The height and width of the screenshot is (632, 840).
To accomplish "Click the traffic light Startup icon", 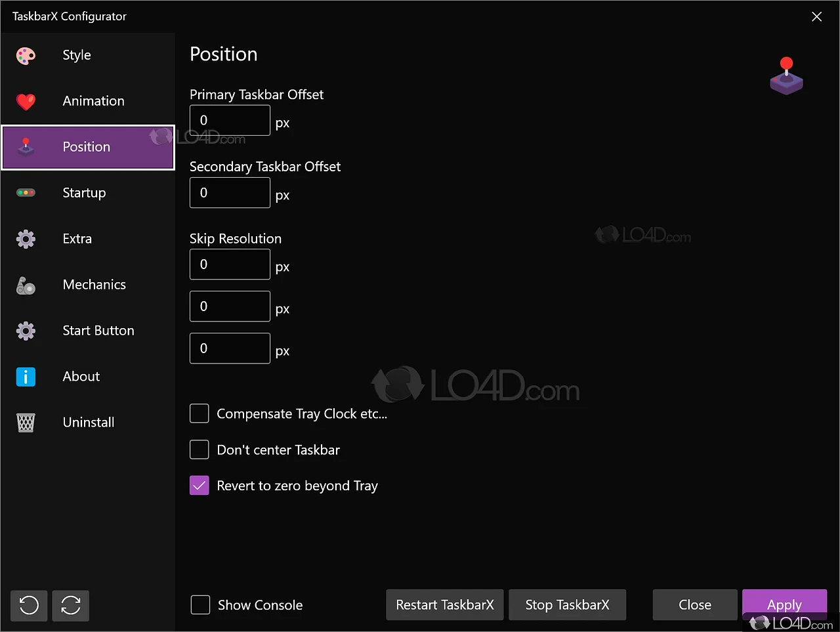I will (26, 193).
